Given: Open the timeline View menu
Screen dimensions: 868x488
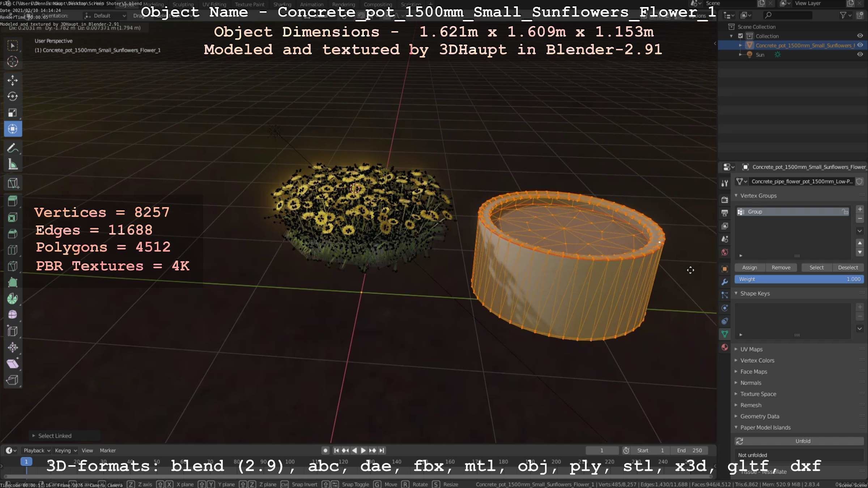Looking at the screenshot, I should pyautogui.click(x=87, y=450).
